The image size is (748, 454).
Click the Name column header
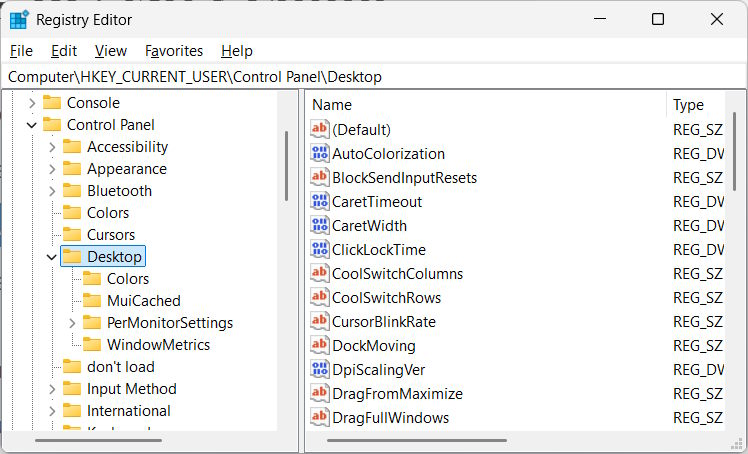pos(486,104)
